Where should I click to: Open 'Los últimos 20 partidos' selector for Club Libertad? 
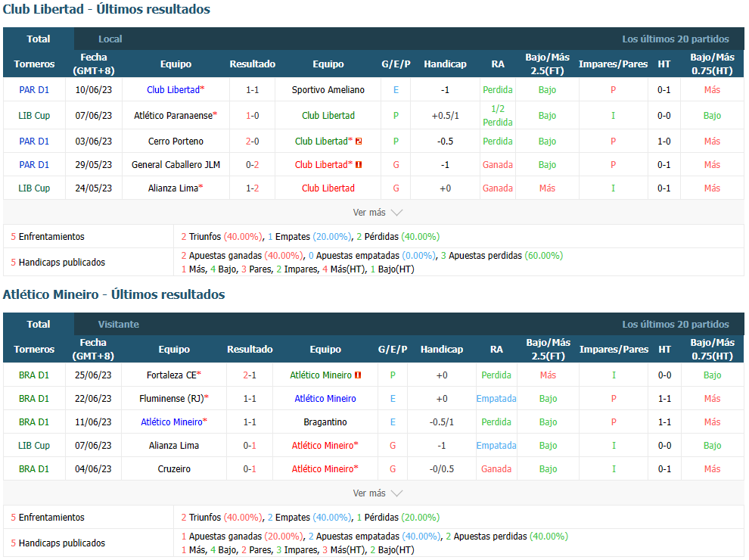(x=676, y=39)
